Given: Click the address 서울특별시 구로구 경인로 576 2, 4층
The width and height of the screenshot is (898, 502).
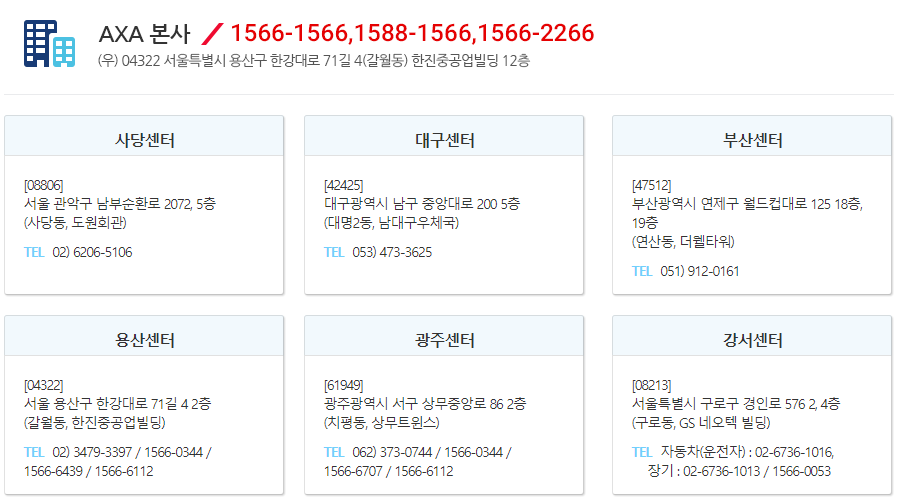Looking at the screenshot, I should (736, 404).
